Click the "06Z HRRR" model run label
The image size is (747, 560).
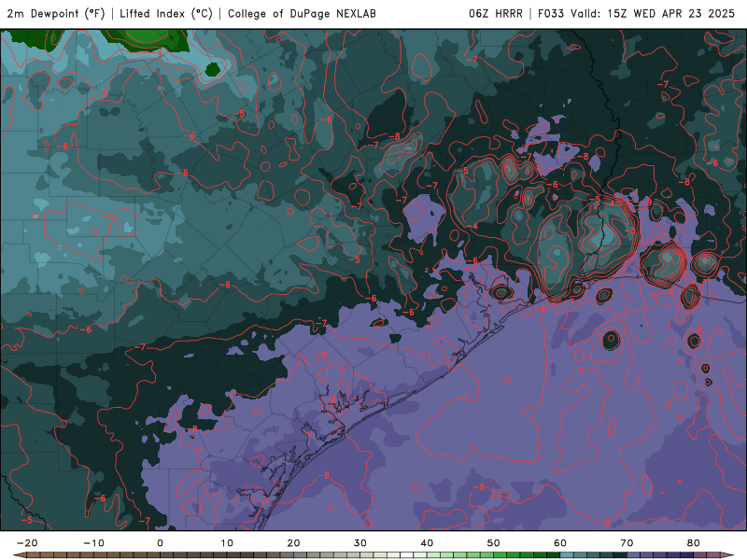(x=496, y=13)
